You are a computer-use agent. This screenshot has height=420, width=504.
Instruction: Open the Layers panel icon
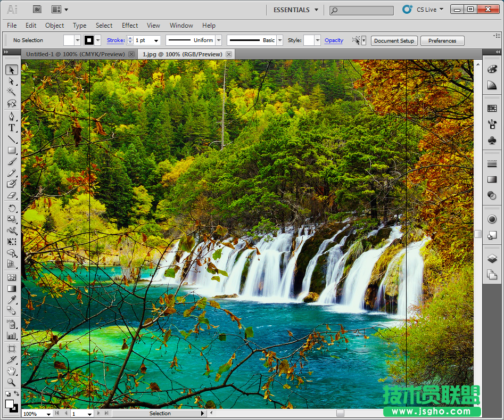tap(492, 259)
